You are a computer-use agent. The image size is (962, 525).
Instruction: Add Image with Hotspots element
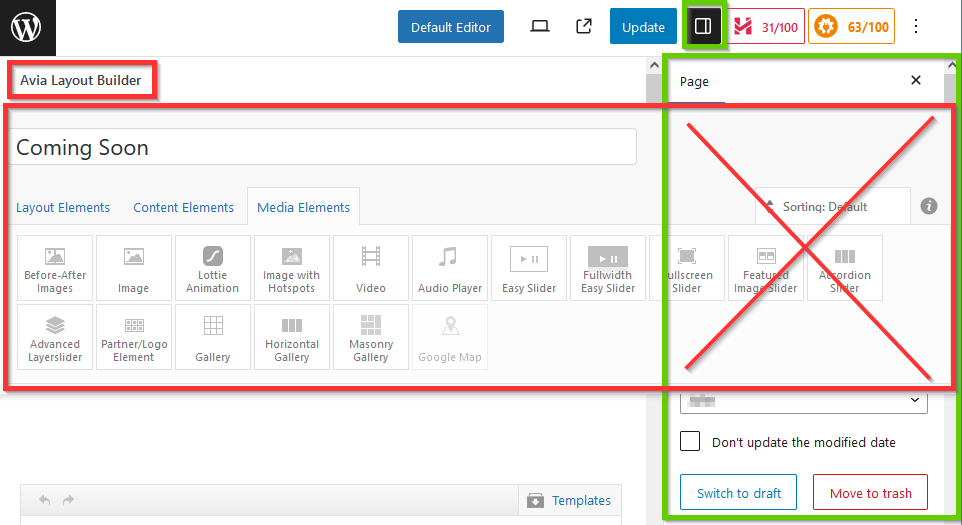[292, 268]
